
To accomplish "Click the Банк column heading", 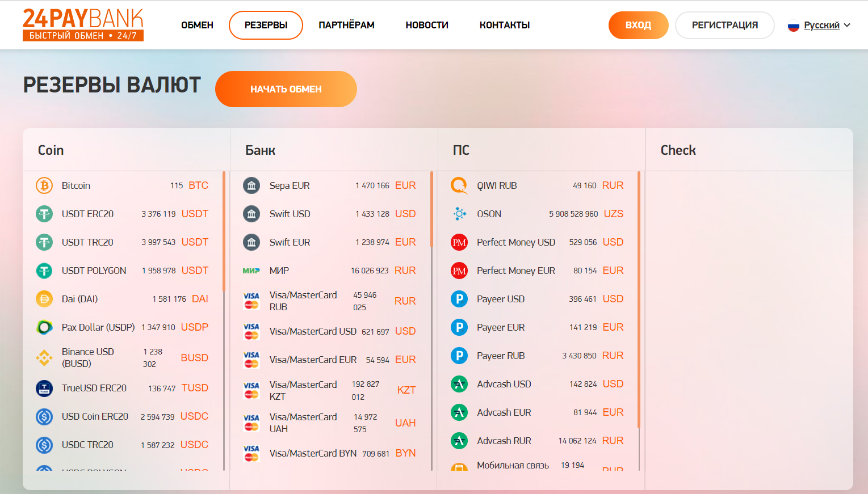I will click(260, 150).
